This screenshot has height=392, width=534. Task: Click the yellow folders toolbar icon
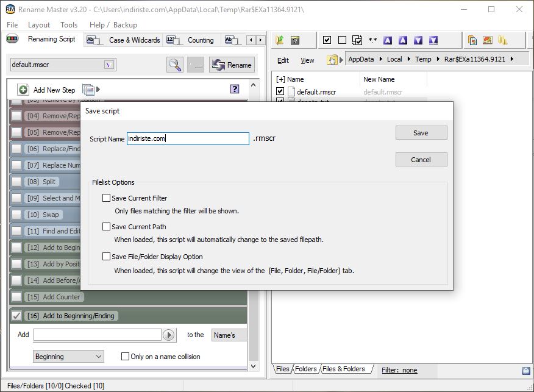[x=503, y=40]
